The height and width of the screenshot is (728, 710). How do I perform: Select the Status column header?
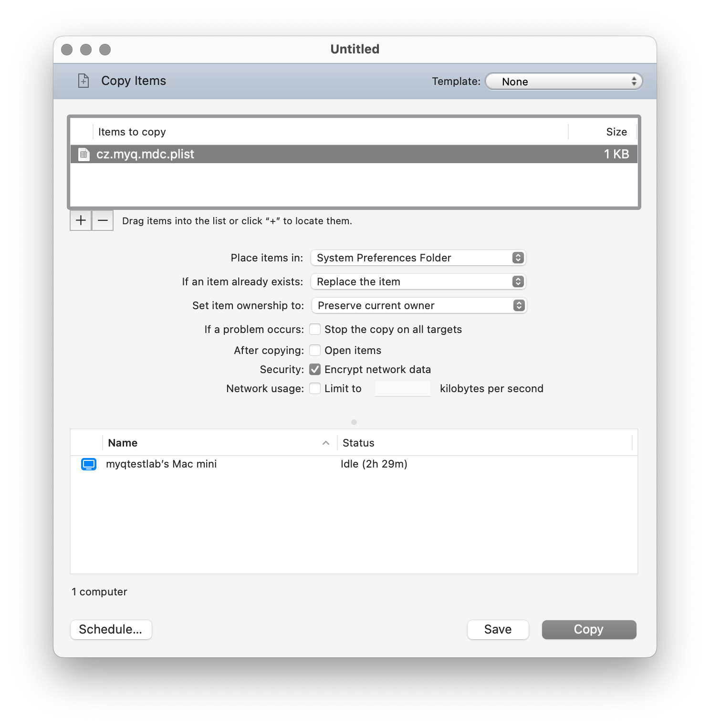[x=358, y=443]
